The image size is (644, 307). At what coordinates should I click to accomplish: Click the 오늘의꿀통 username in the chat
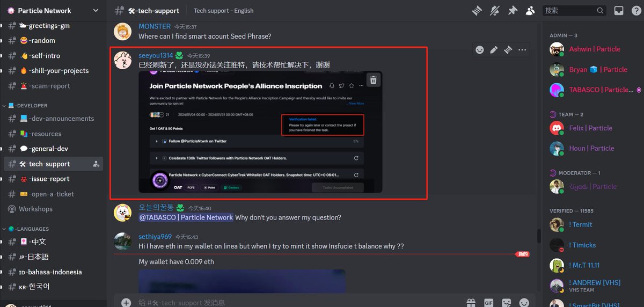(x=156, y=208)
